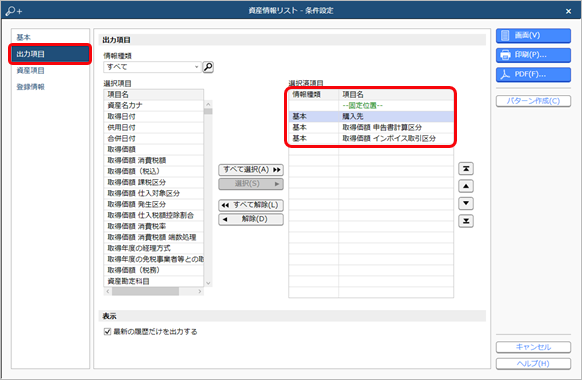Click the search magnifier icon beside 情報種類
Screen dimensions: 582x380
pos(208,67)
